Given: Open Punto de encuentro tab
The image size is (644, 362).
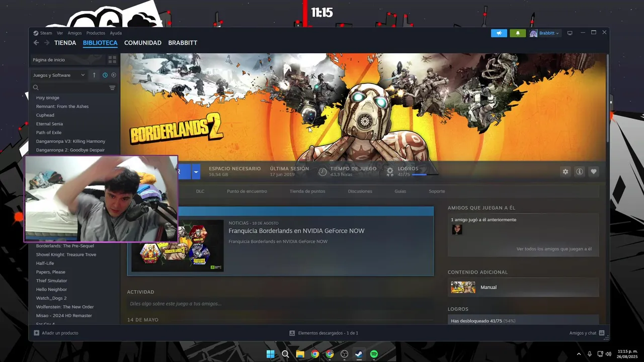Looking at the screenshot, I should click(x=247, y=191).
